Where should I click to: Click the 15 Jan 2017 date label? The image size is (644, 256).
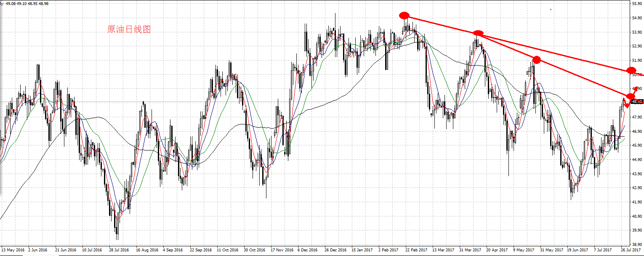click(362, 250)
